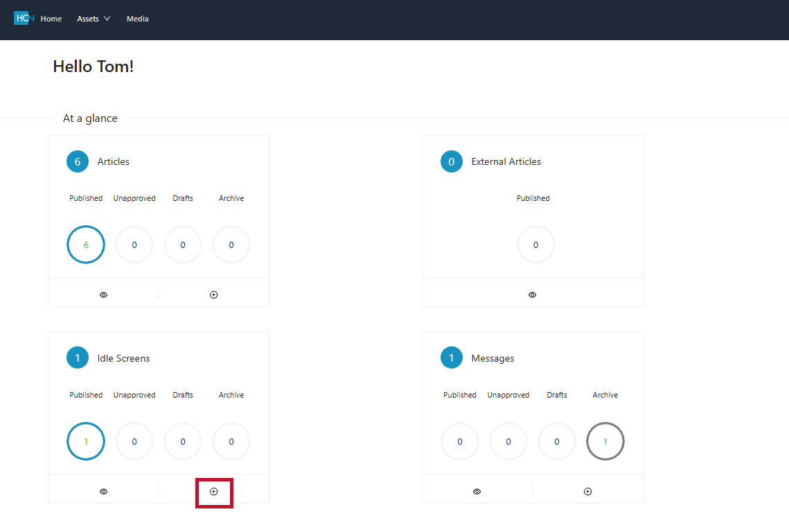Click the External Articles Published circle

click(x=535, y=245)
